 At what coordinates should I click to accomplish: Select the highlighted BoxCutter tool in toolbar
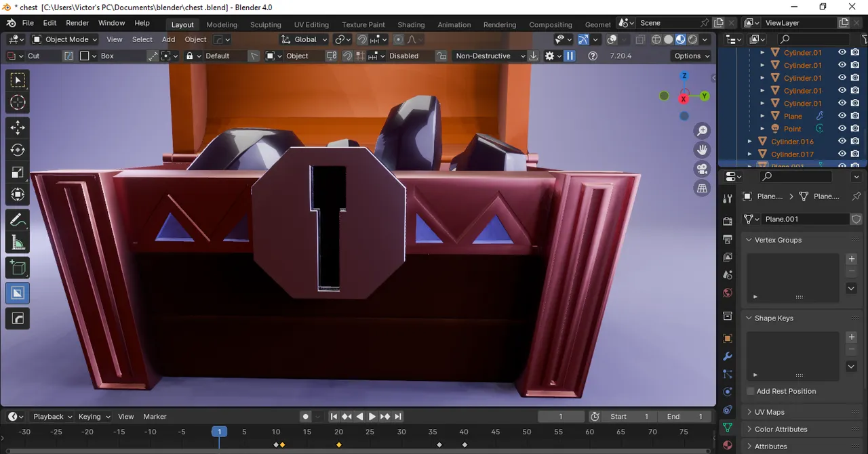coord(18,293)
